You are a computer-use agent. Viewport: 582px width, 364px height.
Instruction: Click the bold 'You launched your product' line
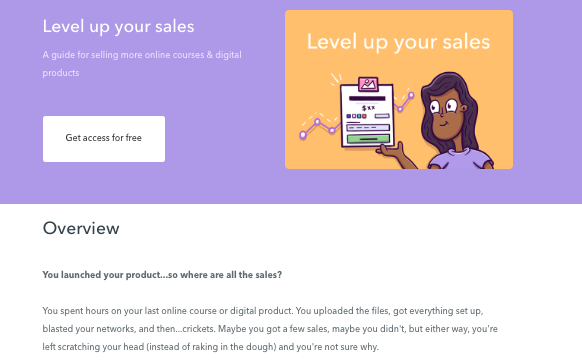pos(162,275)
